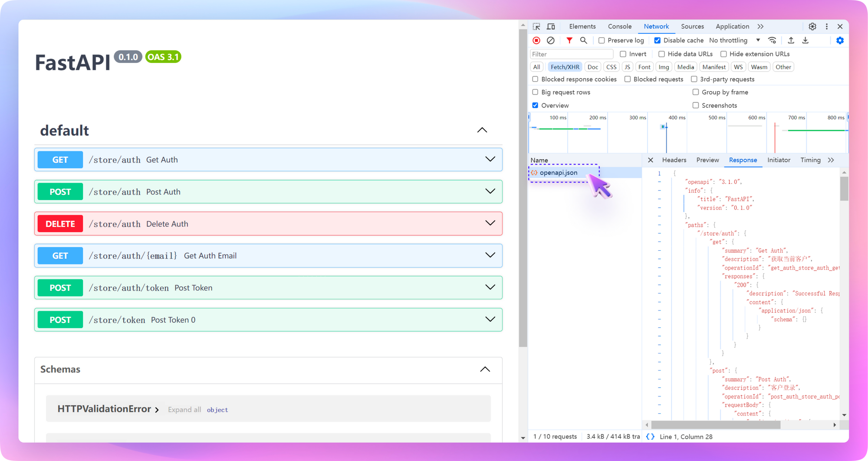
Task: Enable Screenshots checkbox
Action: [x=696, y=105]
